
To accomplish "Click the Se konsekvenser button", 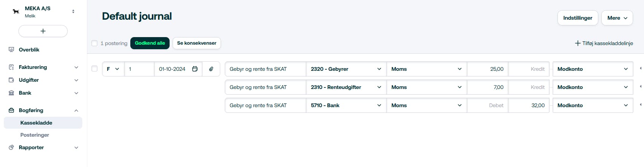I will click(x=196, y=43).
